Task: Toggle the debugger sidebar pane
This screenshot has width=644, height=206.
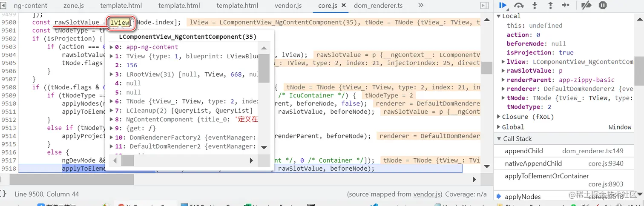Action: tap(484, 6)
